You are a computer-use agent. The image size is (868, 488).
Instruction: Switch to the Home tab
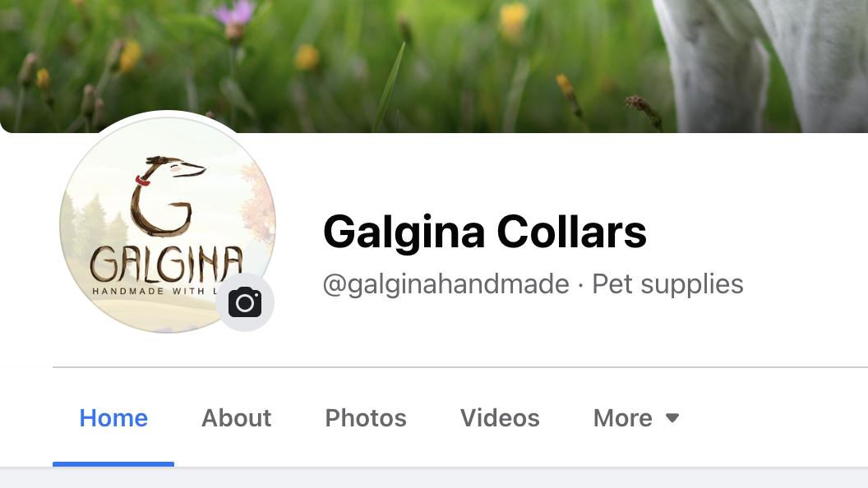coord(113,418)
